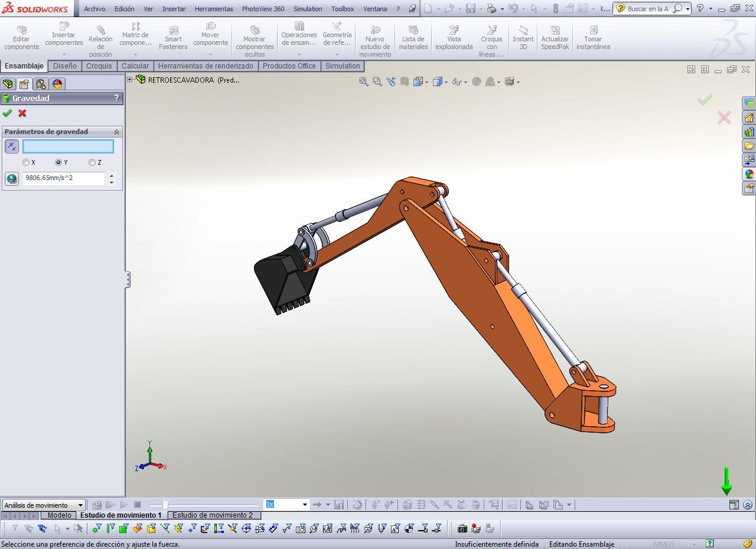
Task: Open the DisplayManager color-ball tab
Action: pos(57,84)
